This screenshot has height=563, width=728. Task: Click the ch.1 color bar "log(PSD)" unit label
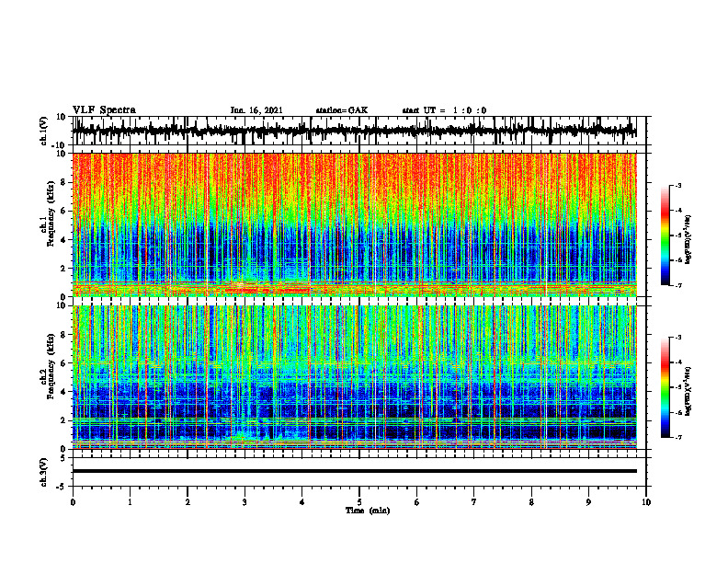click(x=688, y=240)
